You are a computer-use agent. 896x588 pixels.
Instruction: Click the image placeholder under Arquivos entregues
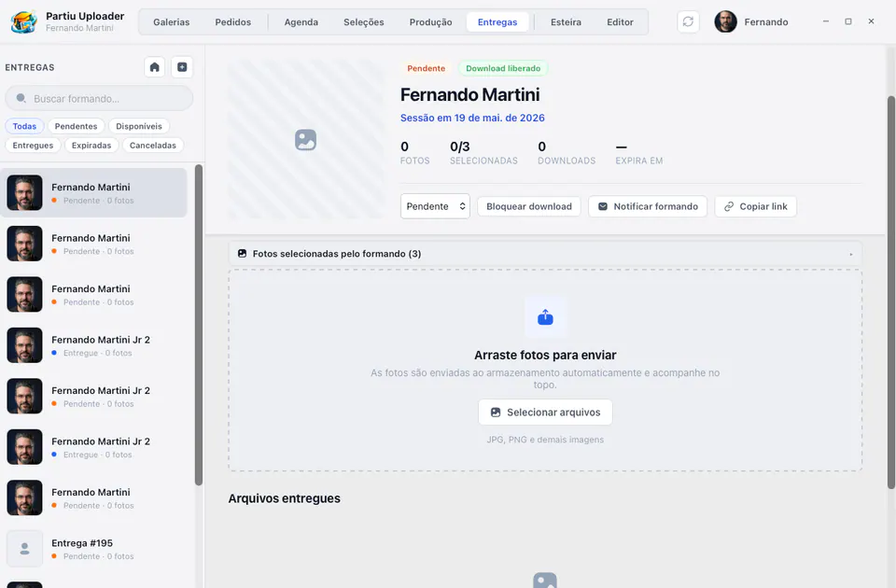[544, 580]
